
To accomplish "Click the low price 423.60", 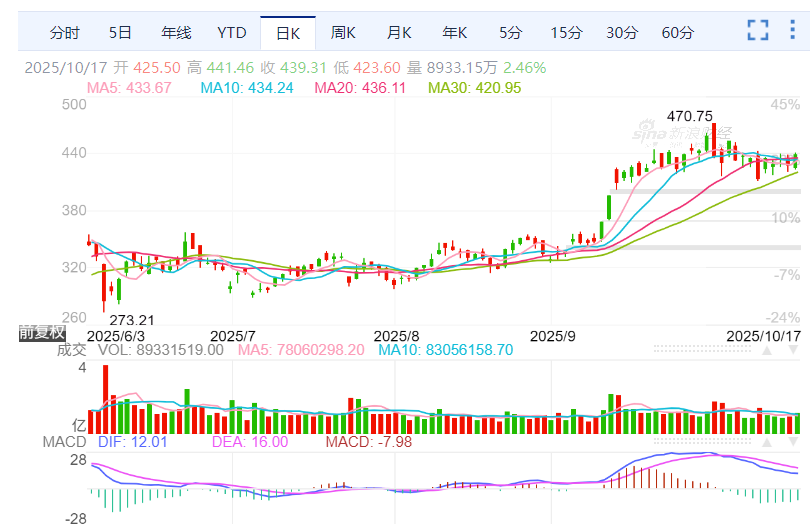I will coord(377,68).
